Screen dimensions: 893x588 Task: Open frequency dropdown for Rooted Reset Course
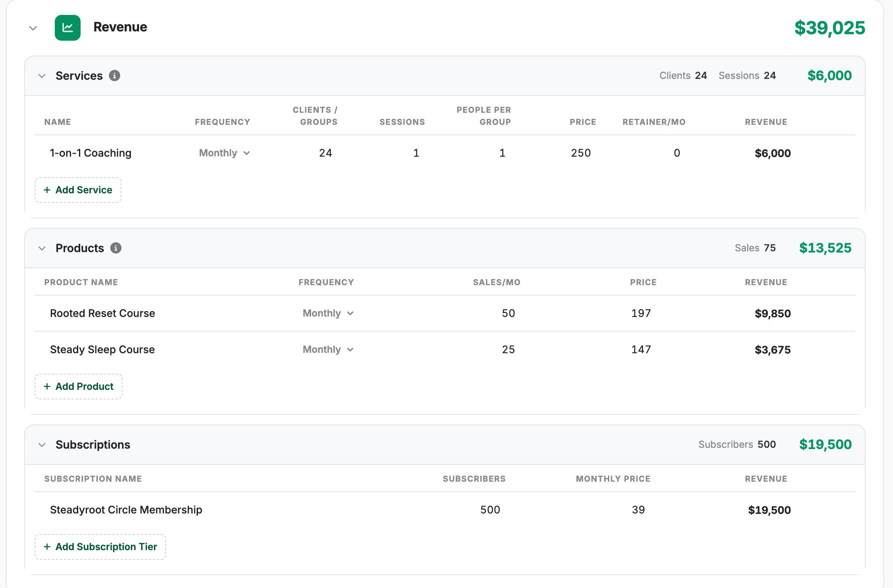[x=328, y=313]
